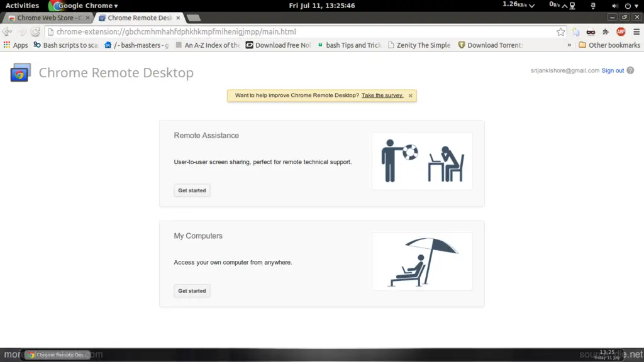Open a new tab
644x362 pixels.
(194, 18)
